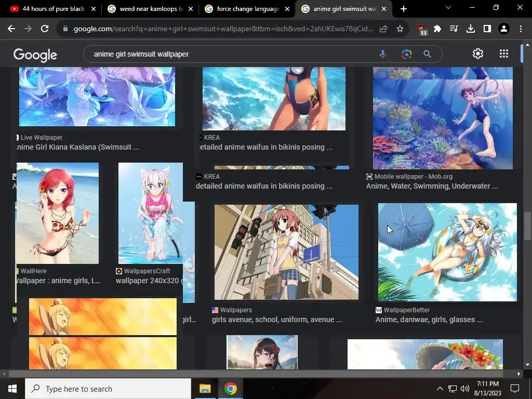The image size is (532, 399).
Task: Bookmark this page with the star icon
Action: coord(400,29)
